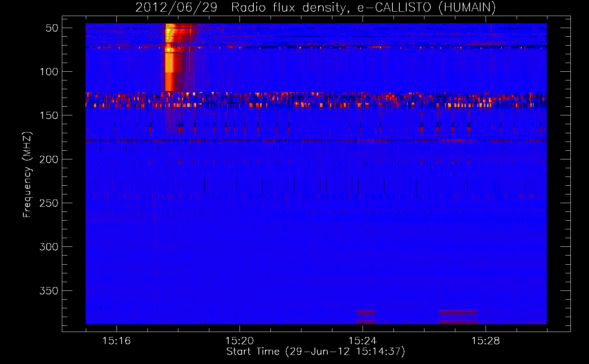Click the 150 frequency tick label

pos(49,115)
